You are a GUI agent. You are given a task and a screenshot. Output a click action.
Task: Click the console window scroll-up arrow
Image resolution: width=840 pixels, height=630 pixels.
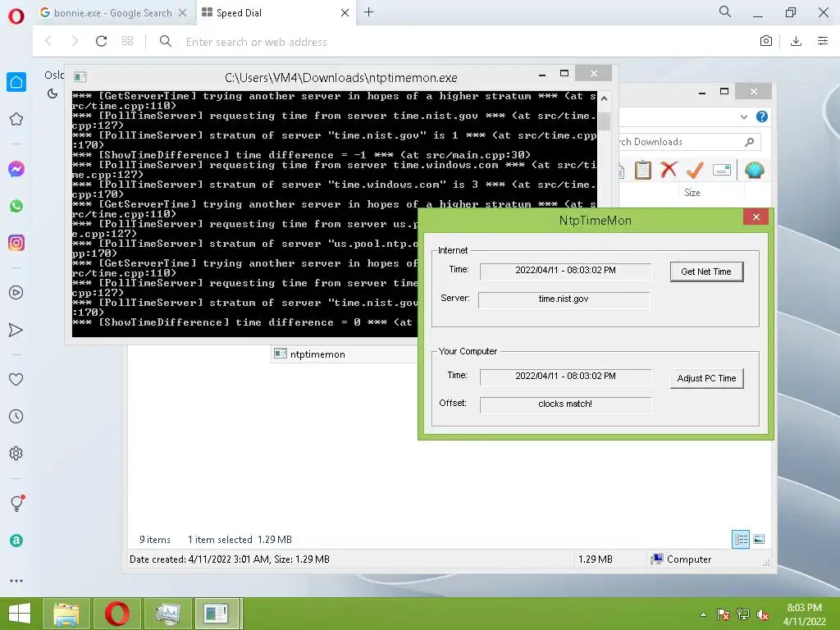coord(605,98)
